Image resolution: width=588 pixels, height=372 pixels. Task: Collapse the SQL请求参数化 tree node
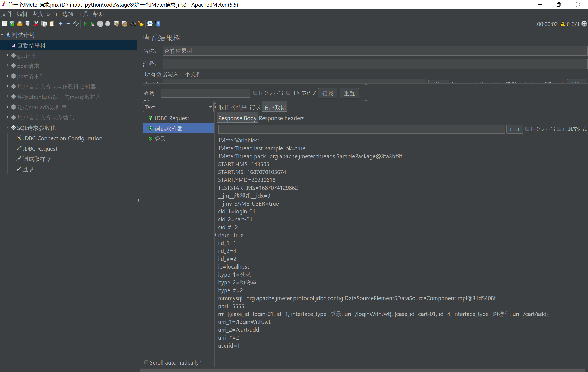(7, 128)
